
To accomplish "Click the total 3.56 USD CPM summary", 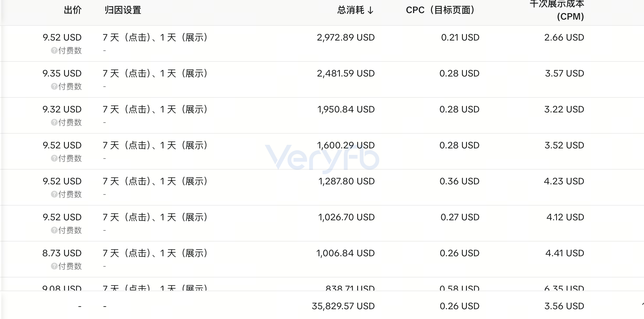I will pyautogui.click(x=564, y=306).
